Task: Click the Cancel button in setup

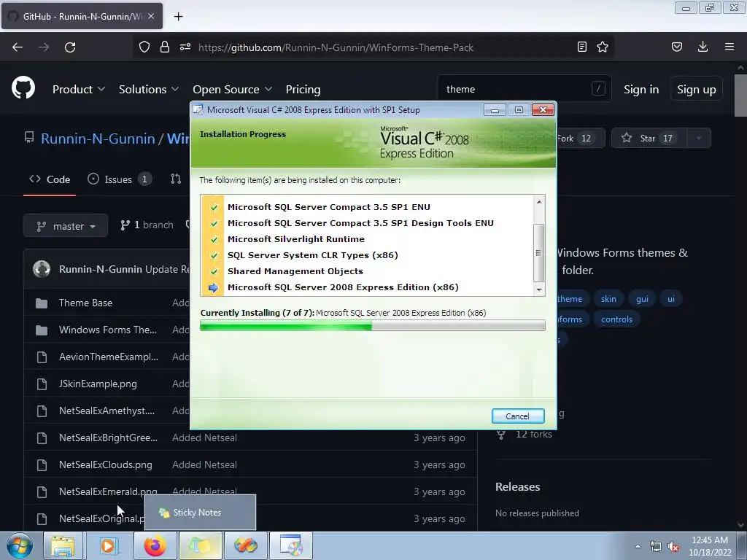Action: (x=518, y=416)
